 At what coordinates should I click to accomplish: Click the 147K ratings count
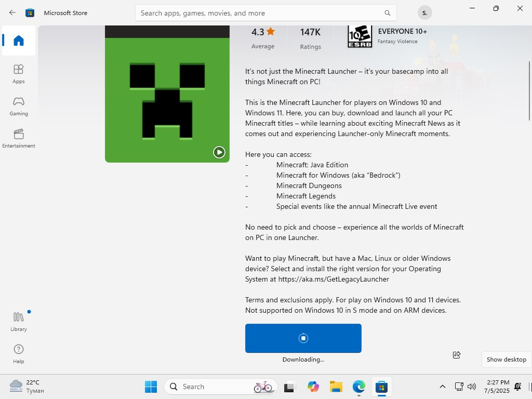(x=310, y=32)
